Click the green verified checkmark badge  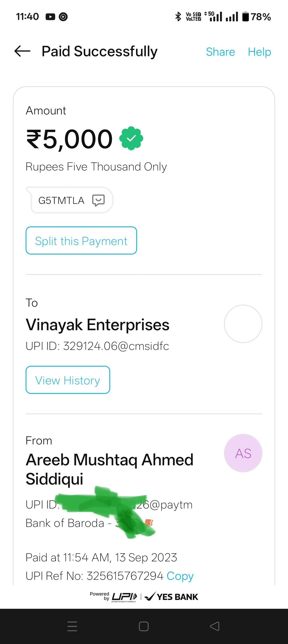[x=131, y=138]
